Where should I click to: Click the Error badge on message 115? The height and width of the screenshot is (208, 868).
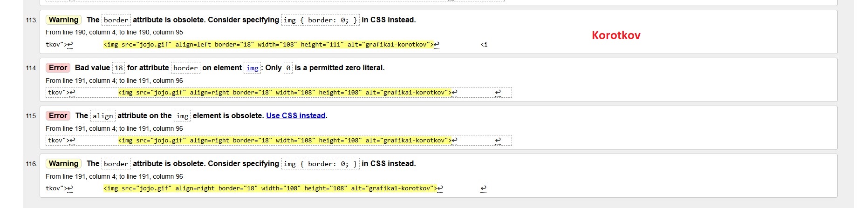click(58, 115)
